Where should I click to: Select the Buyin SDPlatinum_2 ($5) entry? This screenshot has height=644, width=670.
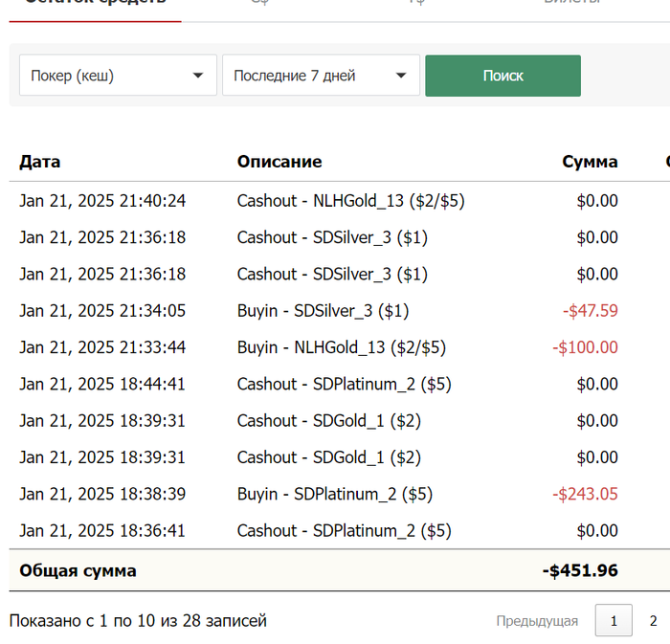click(334, 494)
